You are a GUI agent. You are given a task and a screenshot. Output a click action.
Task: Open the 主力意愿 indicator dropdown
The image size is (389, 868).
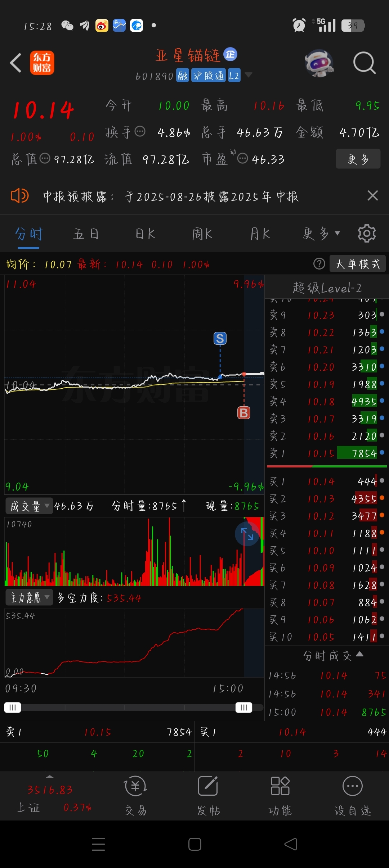(x=29, y=598)
